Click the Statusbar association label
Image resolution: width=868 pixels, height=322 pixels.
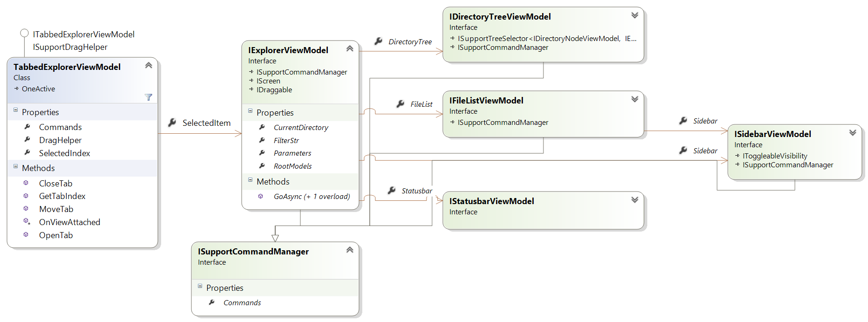point(417,191)
